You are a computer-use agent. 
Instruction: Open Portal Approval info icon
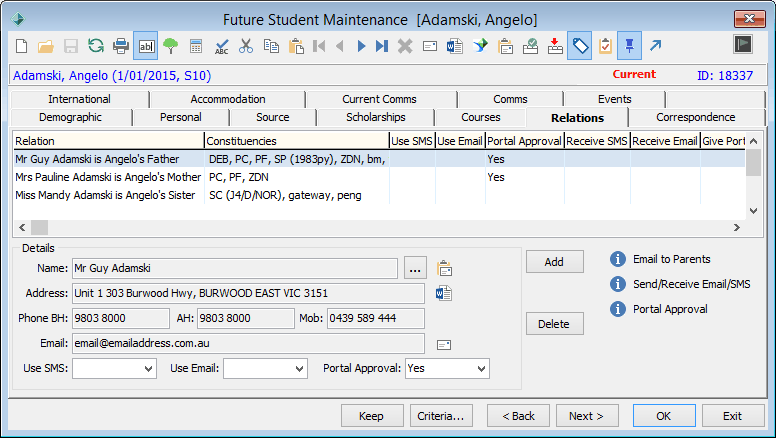[618, 309]
